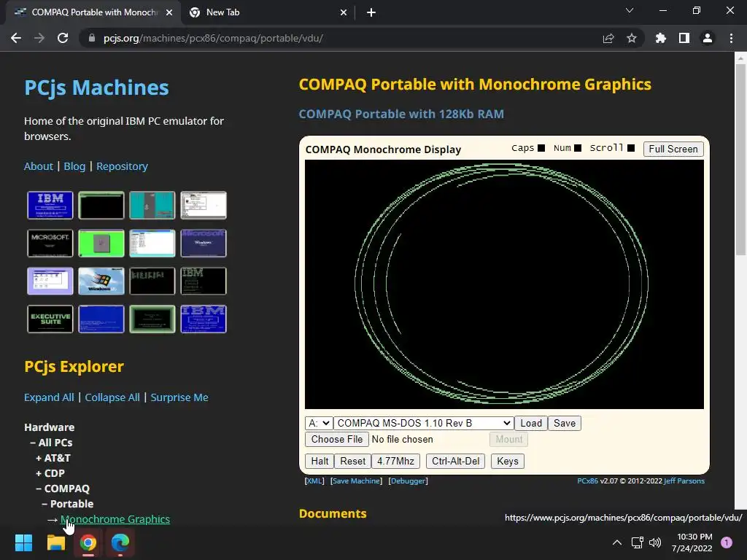The image size is (747, 560).
Task: Reload the page with the refresh icon
Action: pos(63,38)
